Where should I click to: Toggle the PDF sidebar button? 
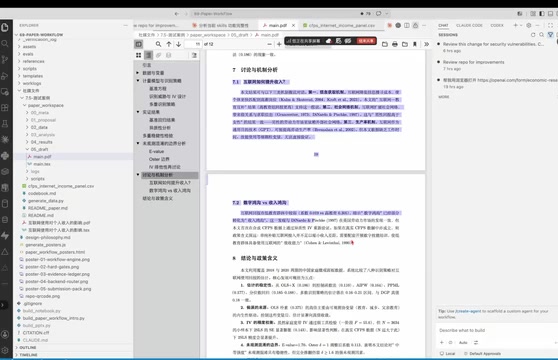click(x=138, y=44)
